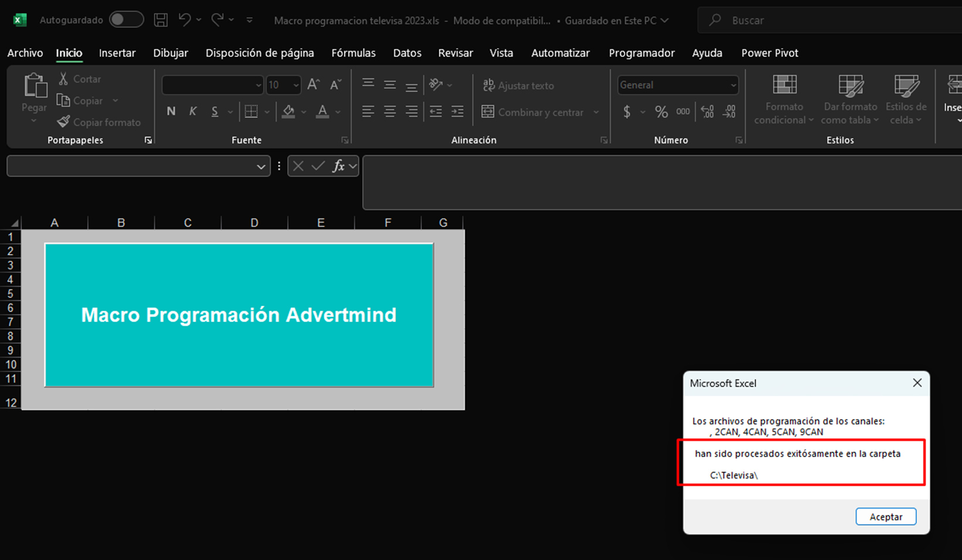The height and width of the screenshot is (560, 962).
Task: Click the Macro Programación Advertmind button
Action: [239, 315]
